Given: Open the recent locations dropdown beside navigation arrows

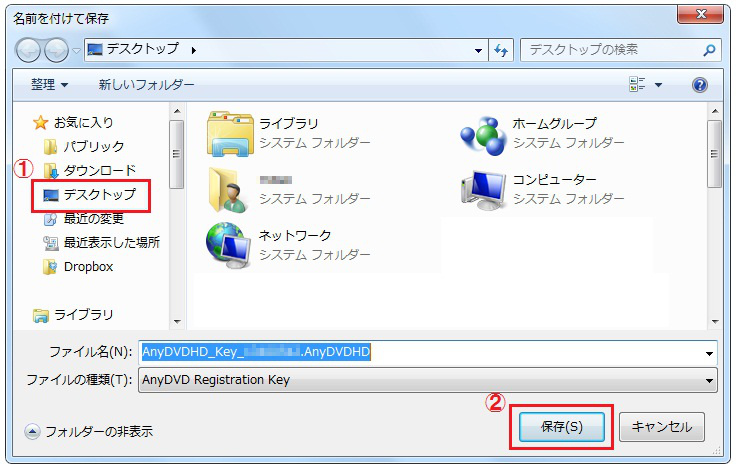Looking at the screenshot, I should click(76, 50).
